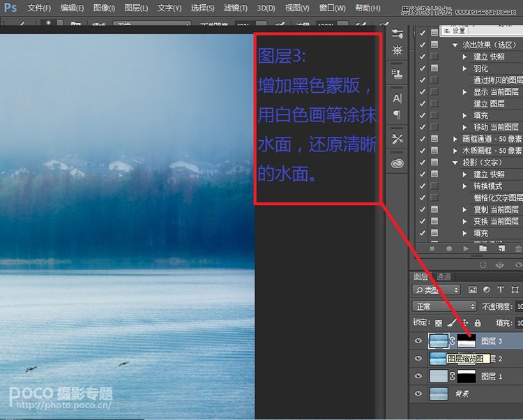
Task: Hide the 背景 layer with eye icon
Action: (418, 393)
